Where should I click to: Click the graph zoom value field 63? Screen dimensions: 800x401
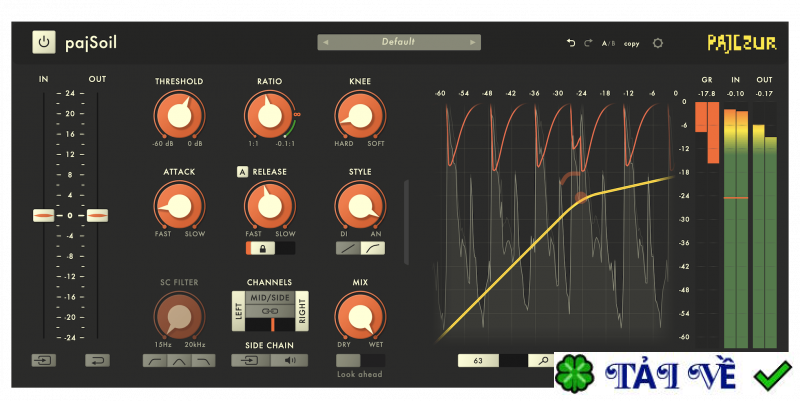478,361
